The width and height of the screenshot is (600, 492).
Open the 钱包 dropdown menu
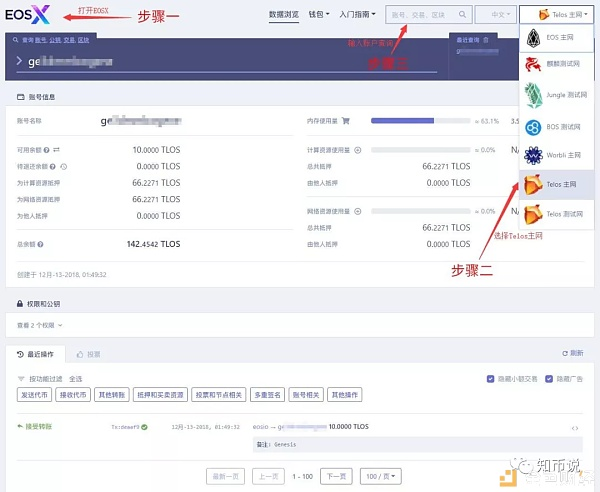click(319, 15)
